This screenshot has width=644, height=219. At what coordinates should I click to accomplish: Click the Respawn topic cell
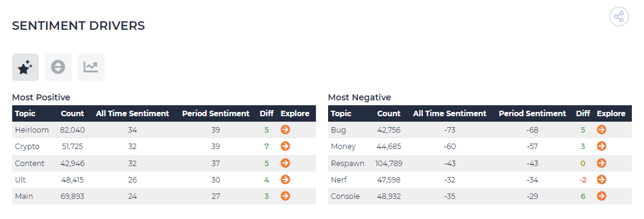point(348,163)
